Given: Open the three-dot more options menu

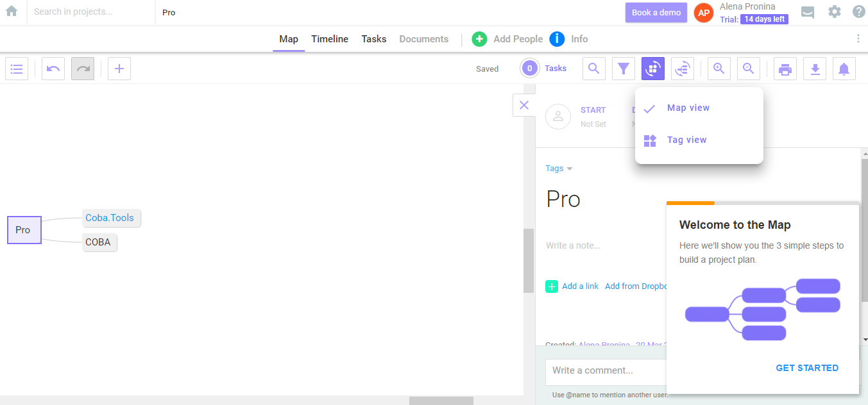Looking at the screenshot, I should tap(858, 38).
